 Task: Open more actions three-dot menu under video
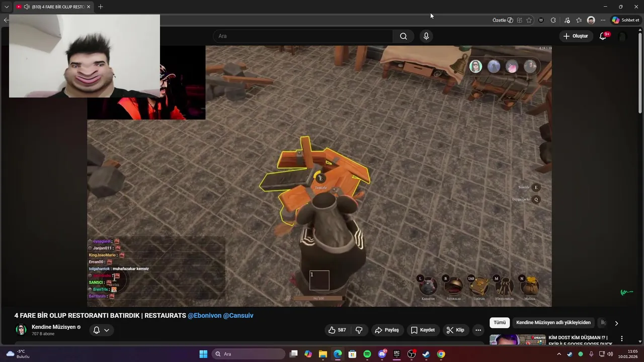coord(478,330)
